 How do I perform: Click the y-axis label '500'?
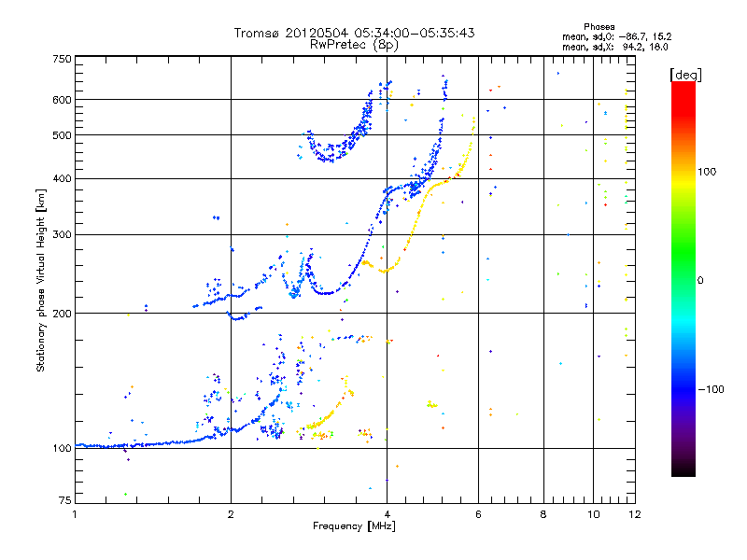pos(62,135)
